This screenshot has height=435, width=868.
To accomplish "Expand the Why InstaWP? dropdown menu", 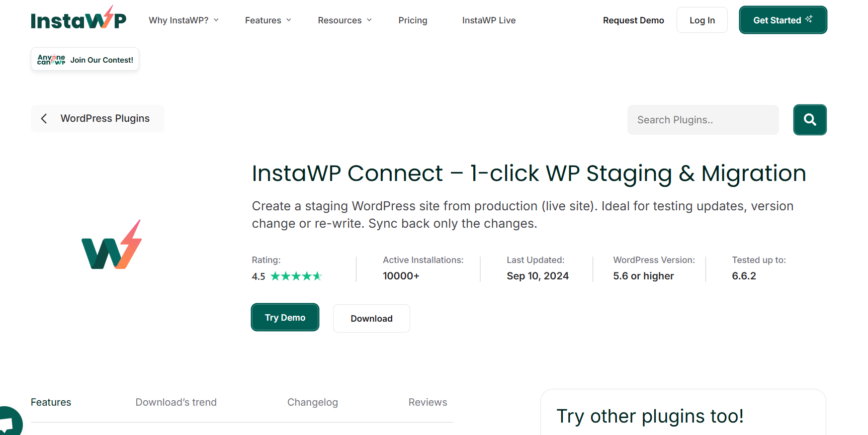I will pyautogui.click(x=183, y=20).
